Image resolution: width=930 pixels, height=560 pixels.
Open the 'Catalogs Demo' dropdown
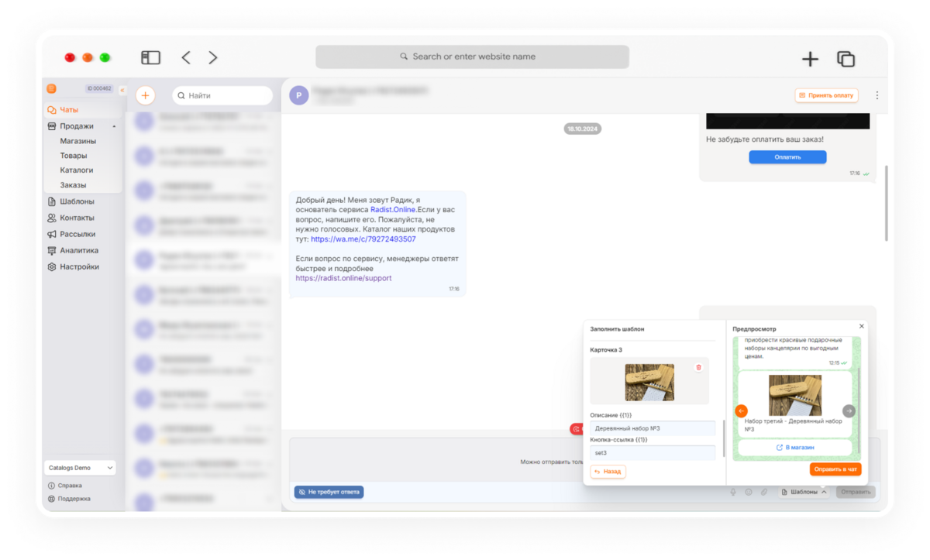point(80,468)
